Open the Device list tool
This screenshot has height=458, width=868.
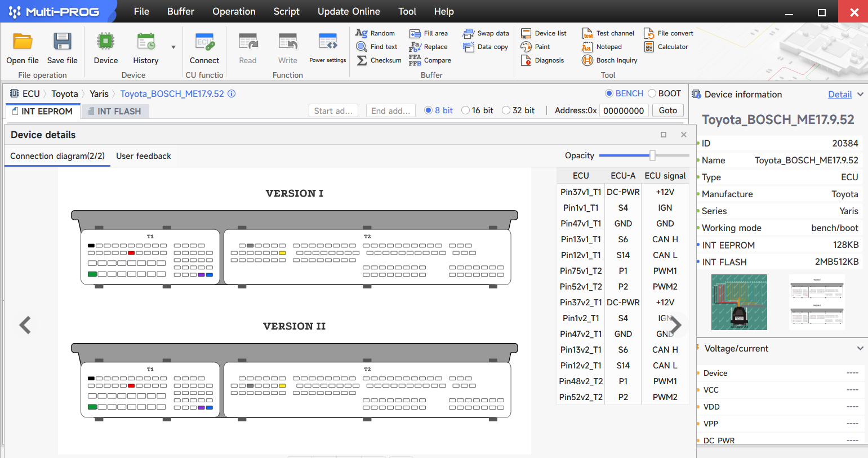[x=544, y=33]
